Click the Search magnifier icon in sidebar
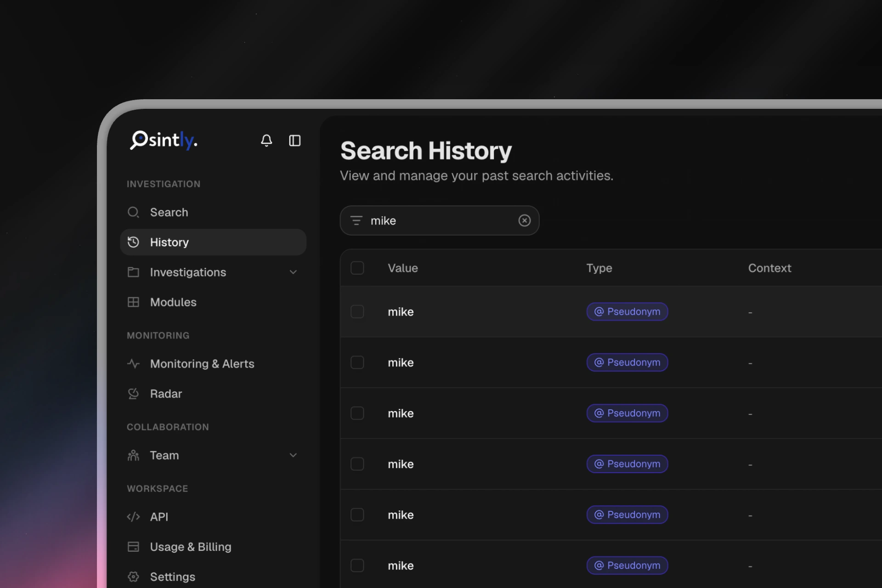 click(133, 212)
